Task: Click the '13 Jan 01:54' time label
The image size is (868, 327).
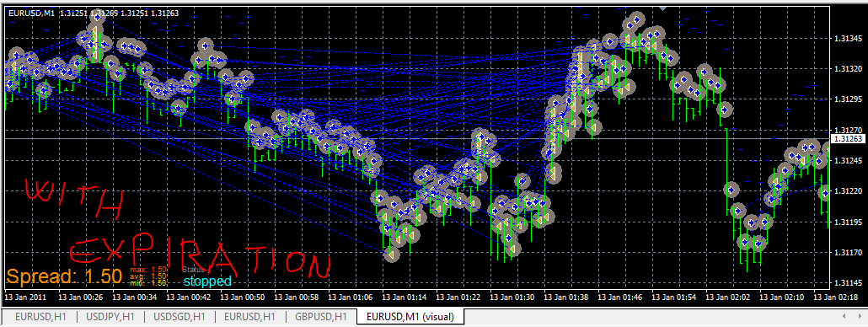Action: (674, 298)
